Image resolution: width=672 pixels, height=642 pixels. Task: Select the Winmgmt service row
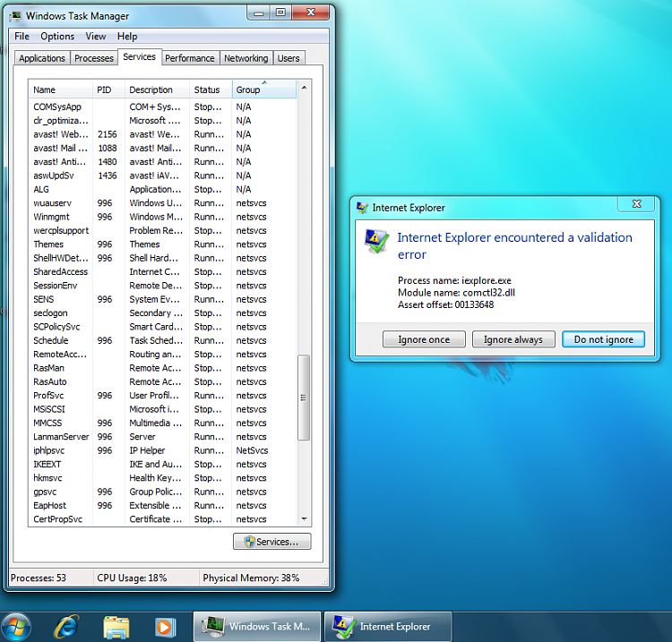click(x=163, y=217)
